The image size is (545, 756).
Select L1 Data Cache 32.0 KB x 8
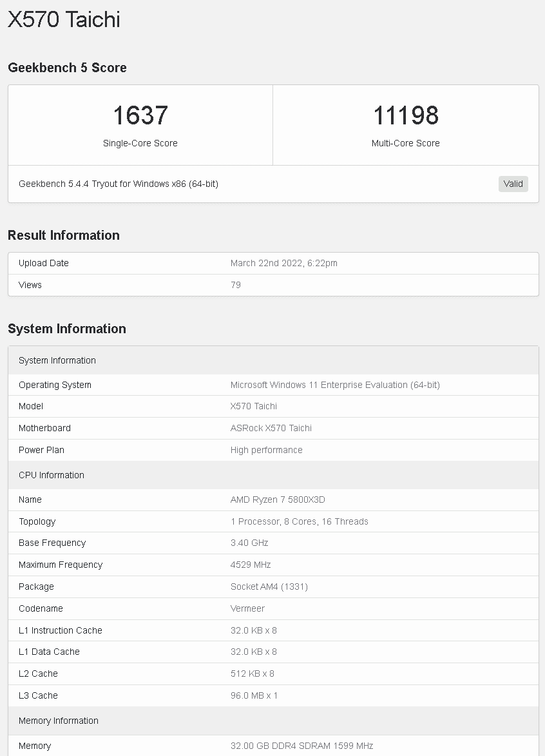tap(253, 652)
